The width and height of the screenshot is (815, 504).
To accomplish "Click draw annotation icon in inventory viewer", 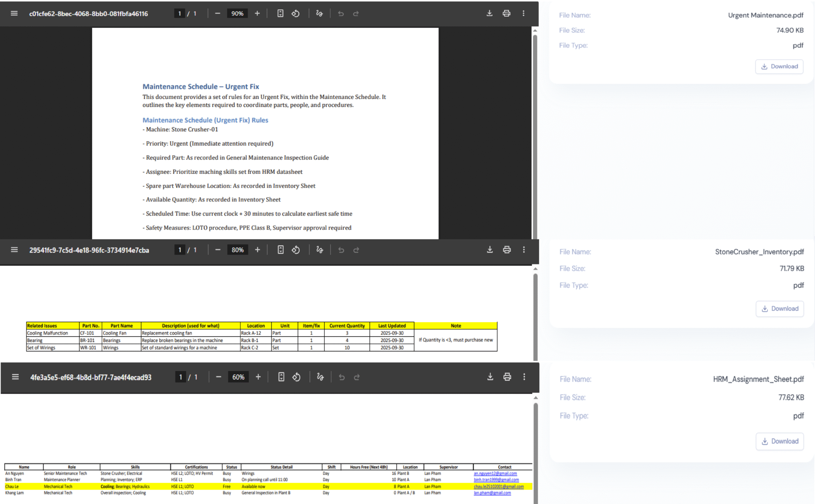I will click(x=320, y=250).
